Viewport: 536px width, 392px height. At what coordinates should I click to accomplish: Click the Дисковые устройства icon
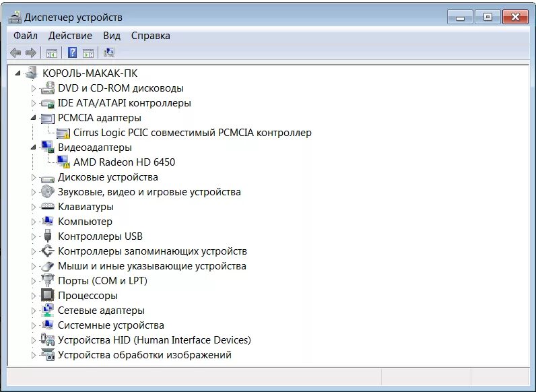click(x=48, y=178)
